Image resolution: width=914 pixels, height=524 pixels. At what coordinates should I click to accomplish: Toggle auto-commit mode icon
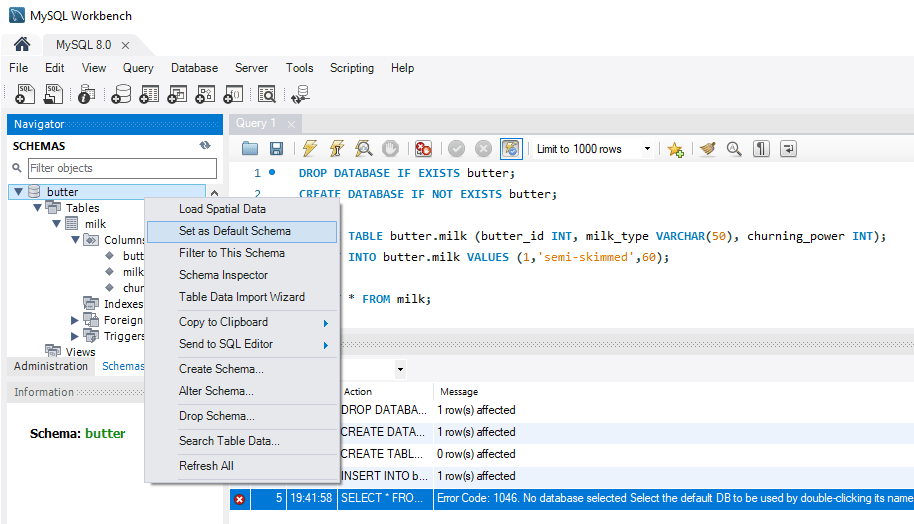pos(511,149)
